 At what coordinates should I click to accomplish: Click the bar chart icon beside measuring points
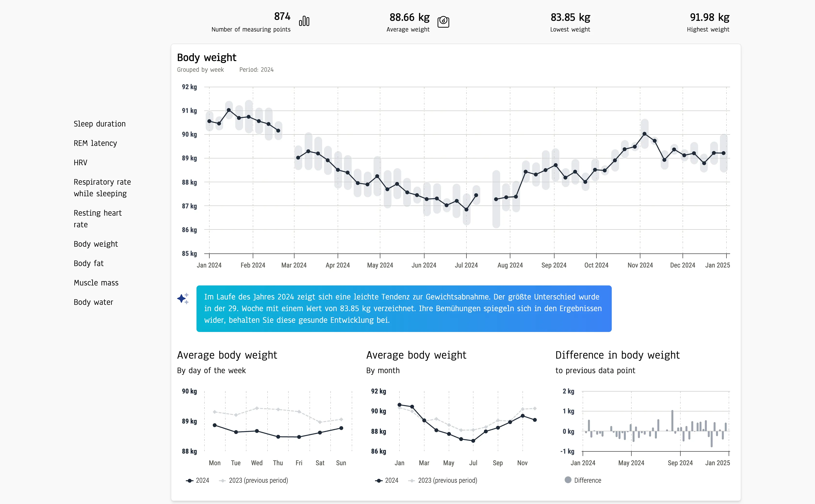click(x=304, y=21)
